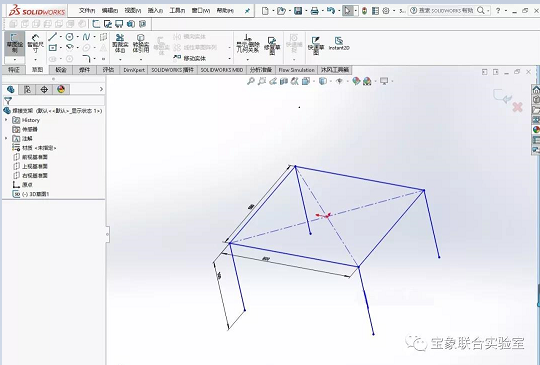Toggle the Instant2D button
This screenshot has width=540, height=365.
coord(339,44)
